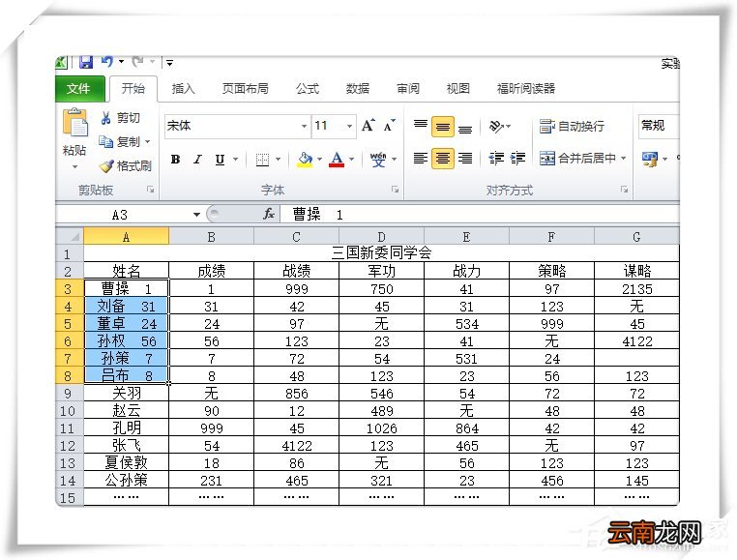The width and height of the screenshot is (737, 560).
Task: Click the wén phonetic guide icon
Action: point(378,160)
